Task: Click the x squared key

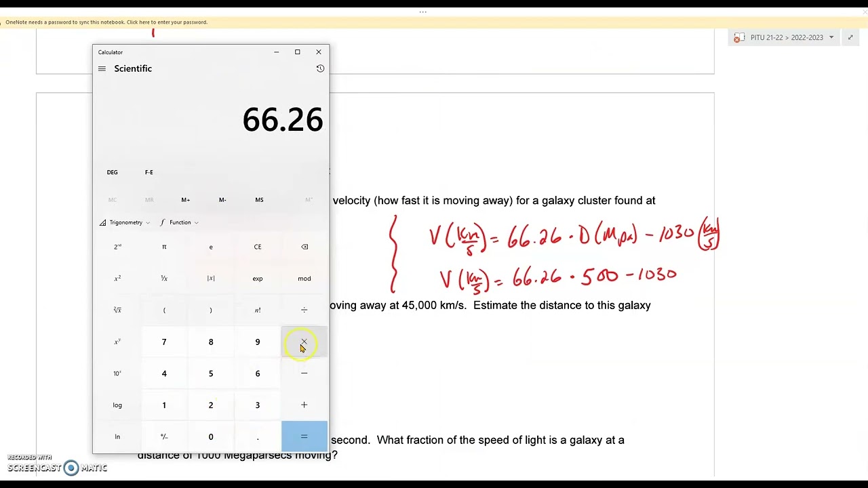Action: pyautogui.click(x=117, y=279)
